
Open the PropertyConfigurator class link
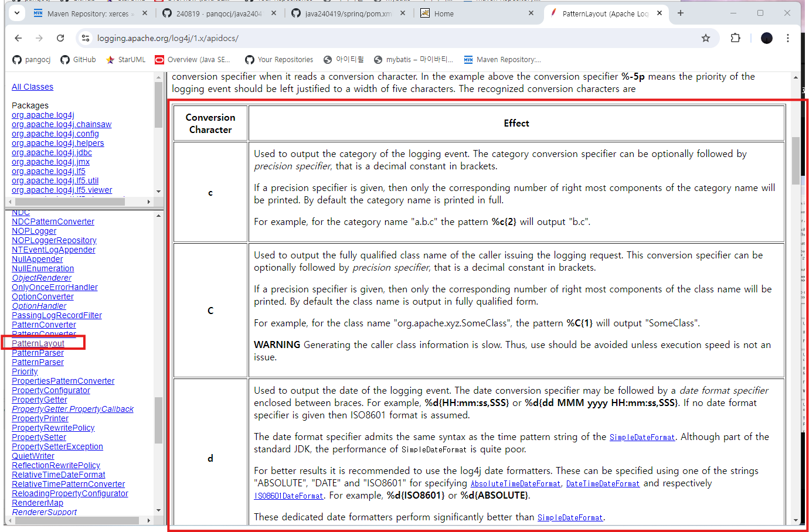click(51, 390)
